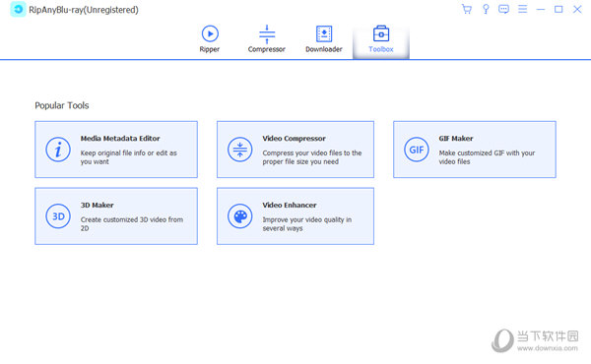
Task: Minimize the RipAnyBlu-ray window
Action: 541,9
